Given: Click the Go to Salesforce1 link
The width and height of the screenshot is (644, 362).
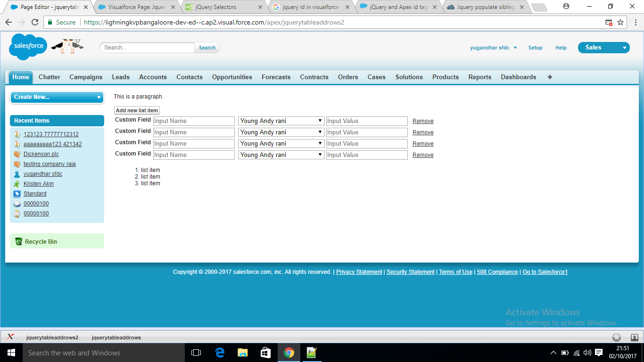Looking at the screenshot, I should [x=545, y=272].
